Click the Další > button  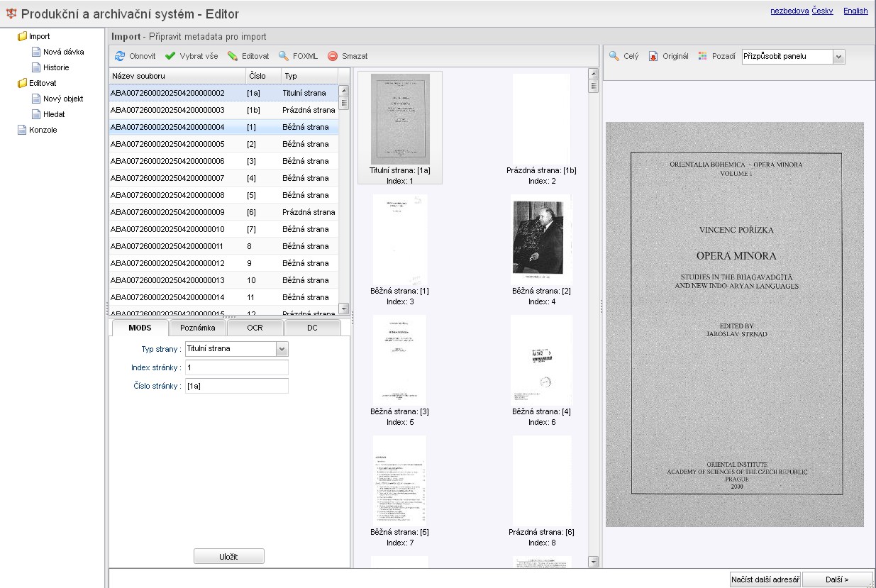[838, 579]
